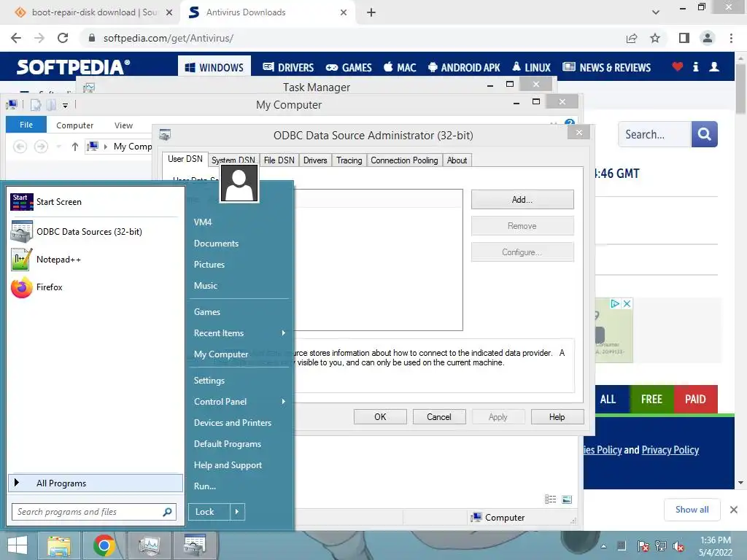Open File menu in My Computer
The image size is (747, 560).
coord(26,125)
